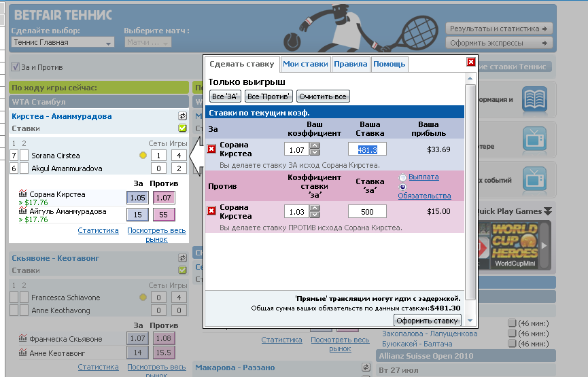Open the book information icon

pos(535,99)
